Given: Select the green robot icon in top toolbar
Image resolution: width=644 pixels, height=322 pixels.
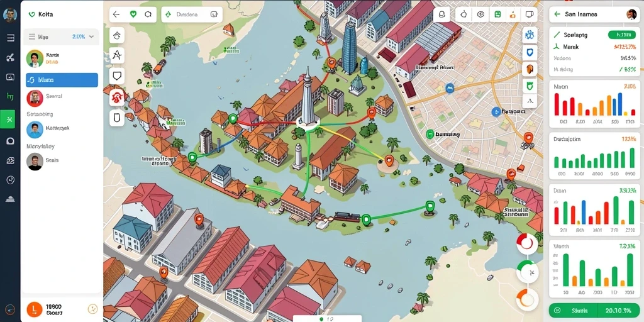Looking at the screenshot, I should pos(498,14).
